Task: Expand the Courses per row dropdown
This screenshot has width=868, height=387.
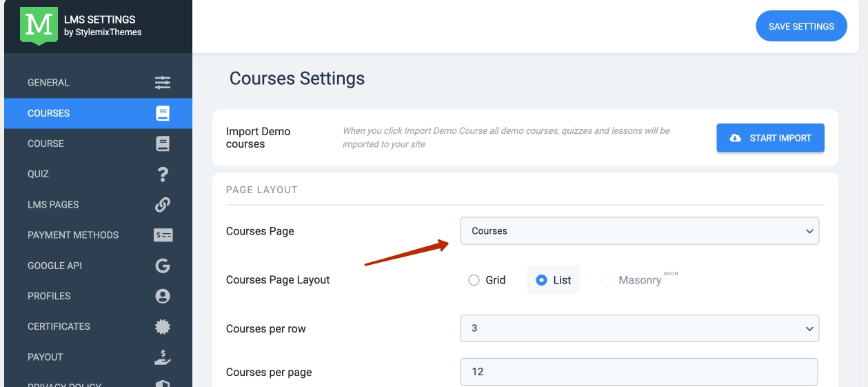Action: pyautogui.click(x=639, y=328)
